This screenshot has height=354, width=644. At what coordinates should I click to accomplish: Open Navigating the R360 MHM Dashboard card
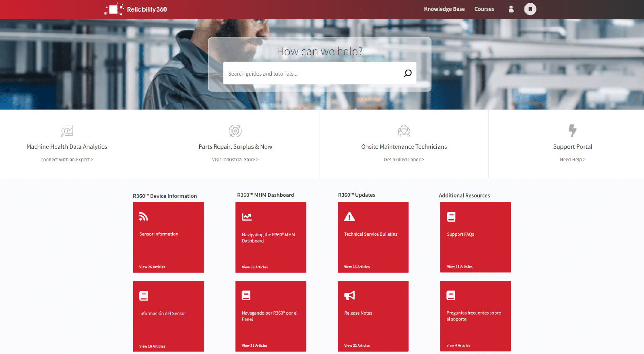(270, 237)
